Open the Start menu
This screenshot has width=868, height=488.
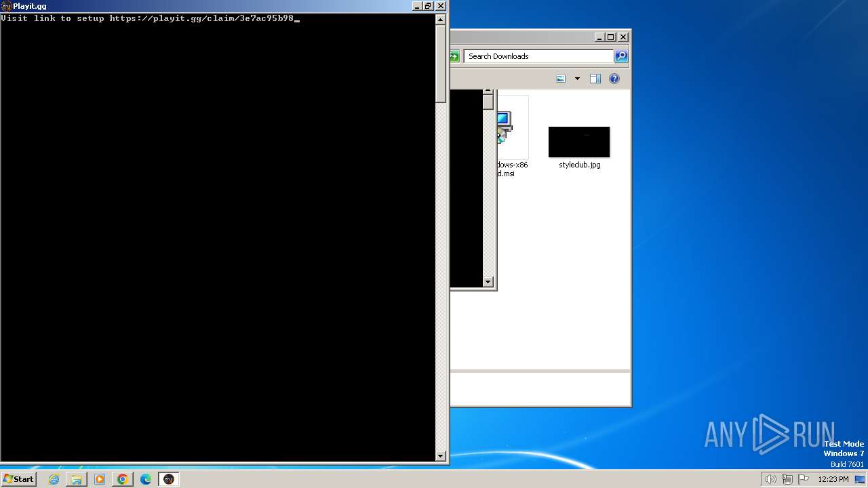coord(18,479)
